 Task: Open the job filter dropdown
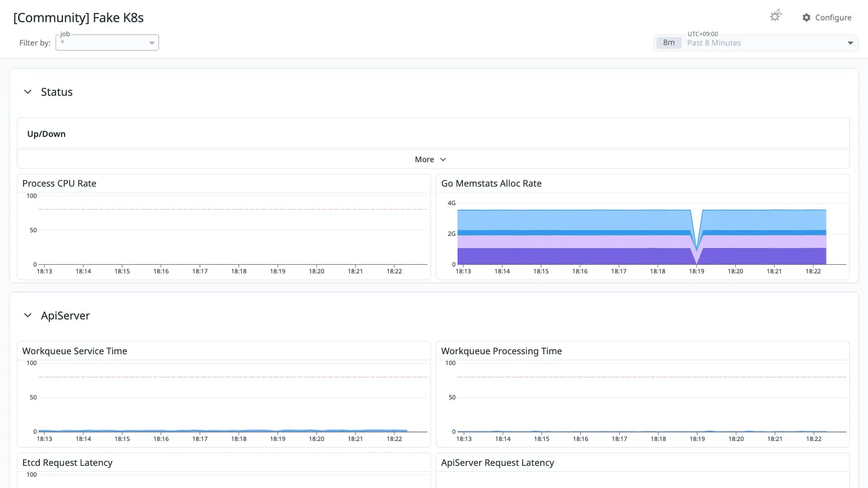point(107,42)
